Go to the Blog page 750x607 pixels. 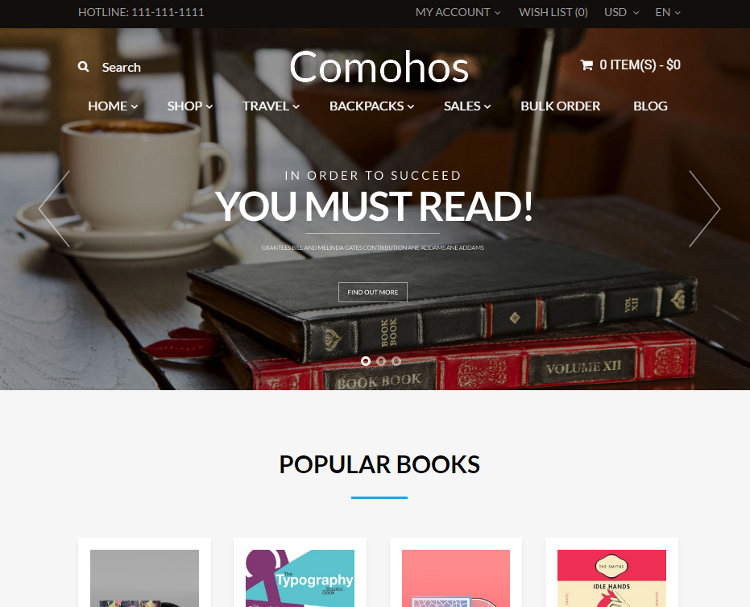[x=650, y=106]
